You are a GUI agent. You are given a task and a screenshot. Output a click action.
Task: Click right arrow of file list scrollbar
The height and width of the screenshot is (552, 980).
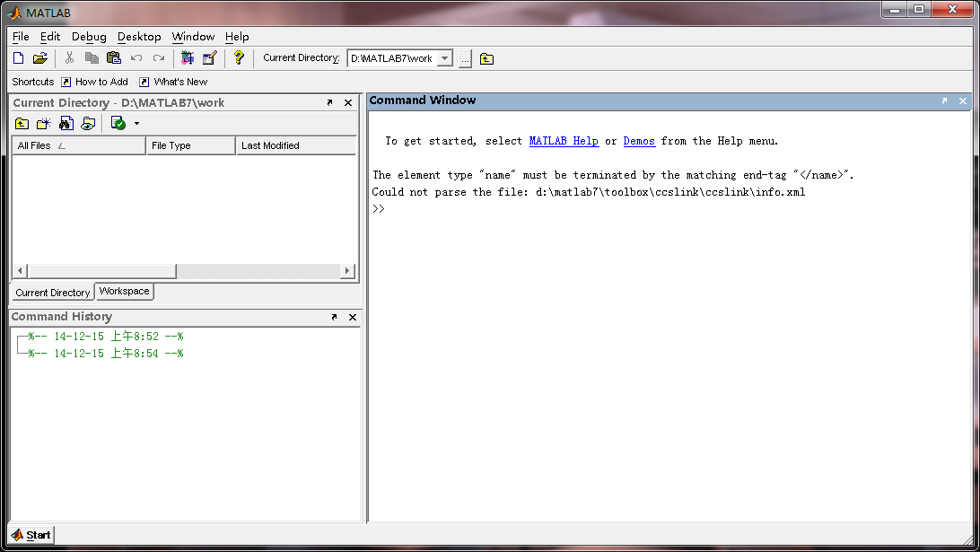click(347, 271)
